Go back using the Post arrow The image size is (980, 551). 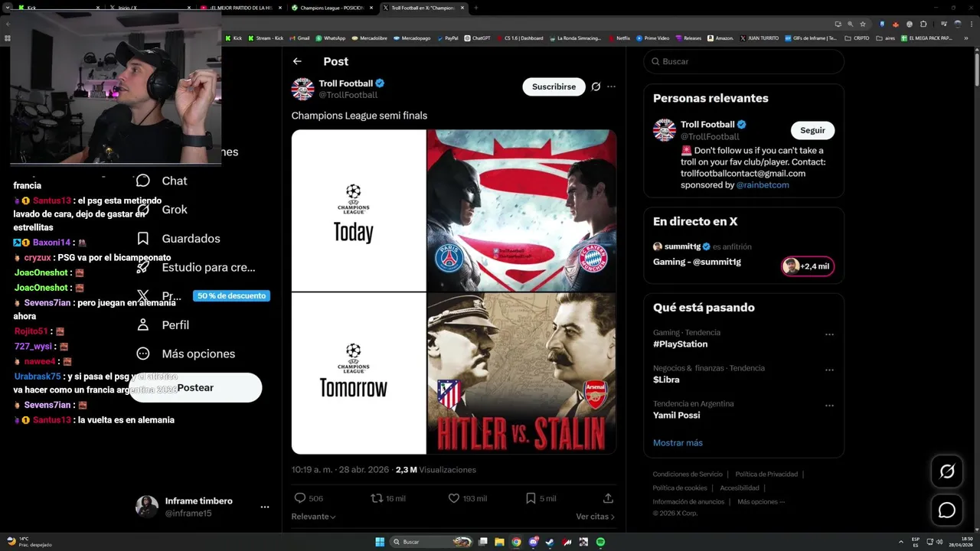click(297, 61)
